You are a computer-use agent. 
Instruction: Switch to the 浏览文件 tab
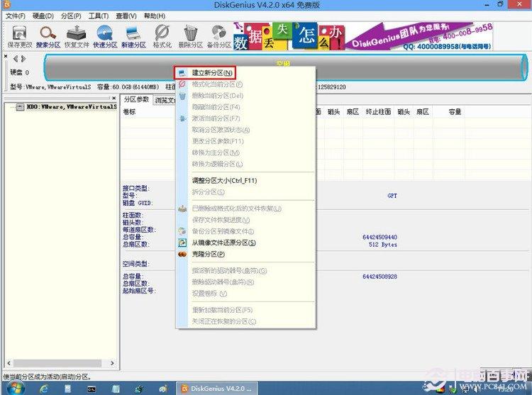165,101
